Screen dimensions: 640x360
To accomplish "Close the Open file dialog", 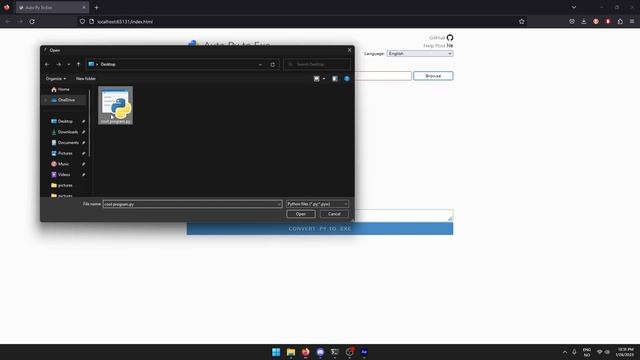I will tap(349, 50).
